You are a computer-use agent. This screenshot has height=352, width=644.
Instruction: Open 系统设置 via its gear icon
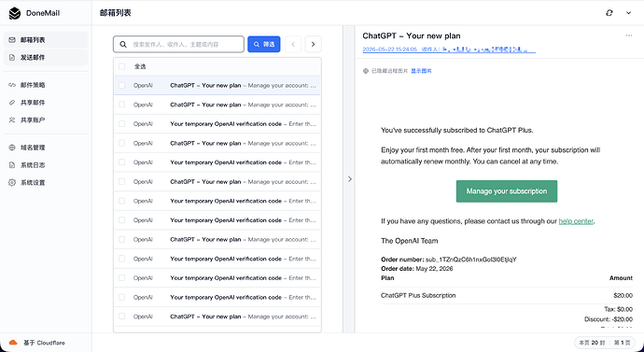pos(12,182)
